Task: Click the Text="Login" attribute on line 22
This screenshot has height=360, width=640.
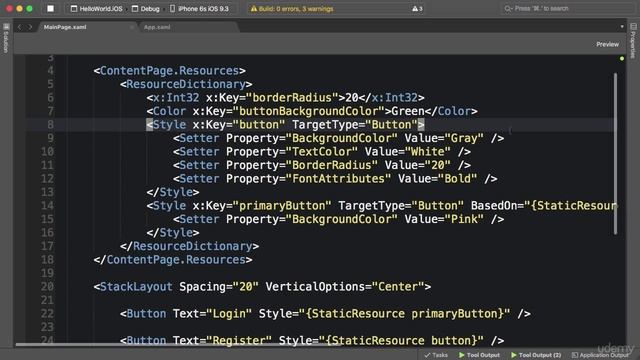Action: (x=212, y=313)
